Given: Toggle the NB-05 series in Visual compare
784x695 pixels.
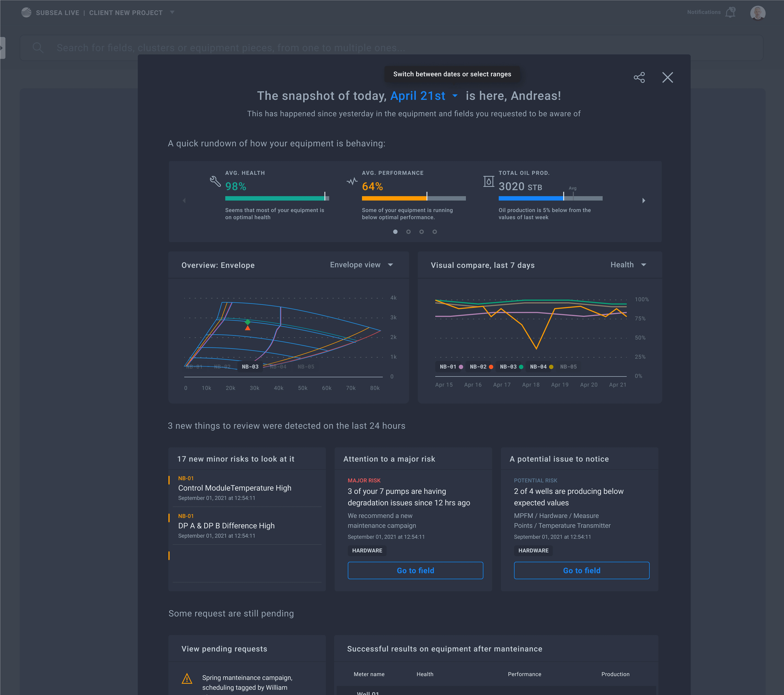Looking at the screenshot, I should click(x=568, y=367).
